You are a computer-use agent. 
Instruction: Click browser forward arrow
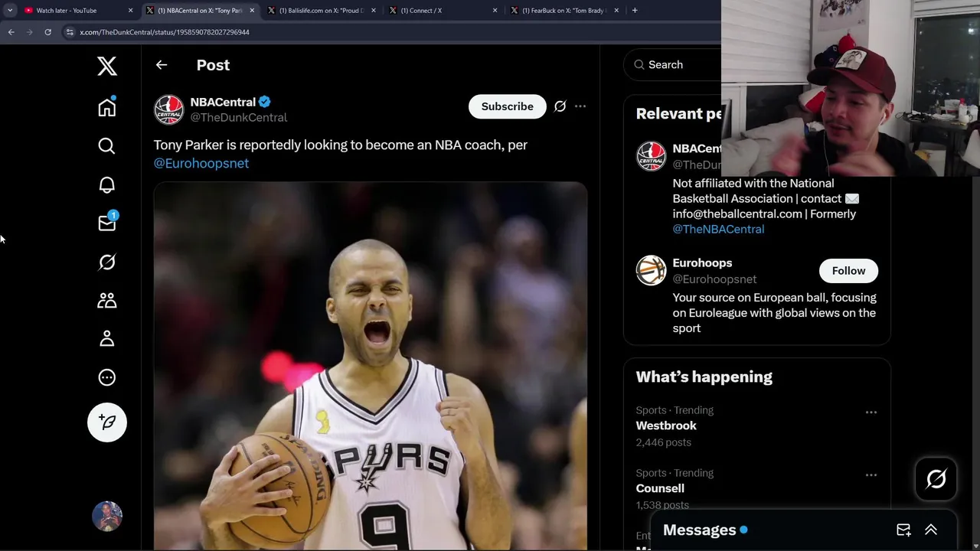tap(29, 32)
